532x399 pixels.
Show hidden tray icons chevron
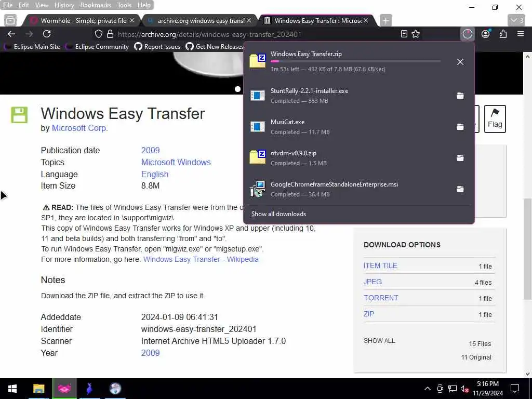tap(428, 389)
